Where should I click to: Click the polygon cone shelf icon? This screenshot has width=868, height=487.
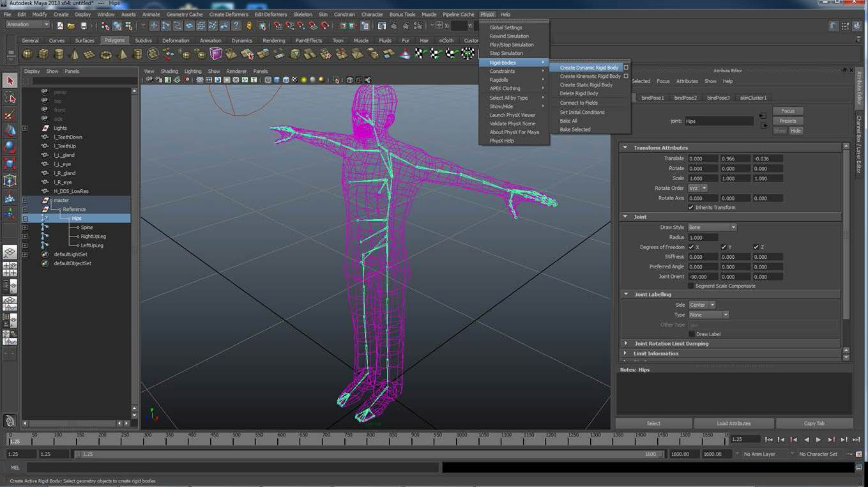[x=75, y=54]
